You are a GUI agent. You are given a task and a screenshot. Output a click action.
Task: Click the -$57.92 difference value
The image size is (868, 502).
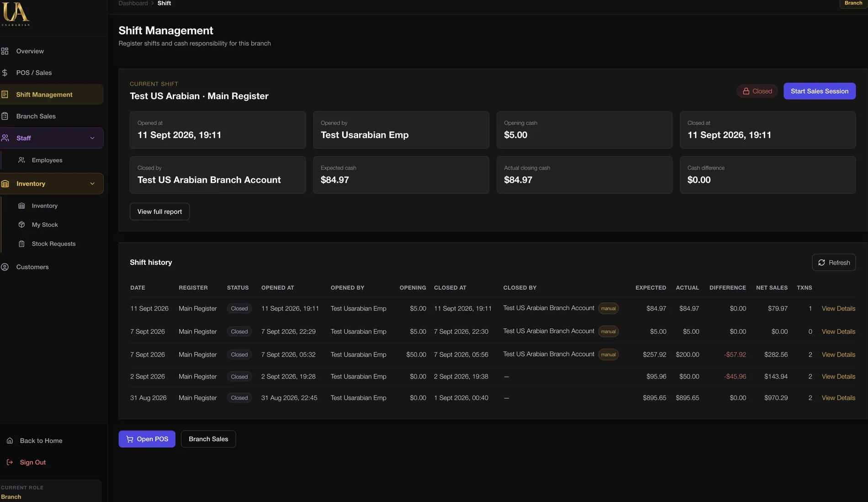click(735, 354)
